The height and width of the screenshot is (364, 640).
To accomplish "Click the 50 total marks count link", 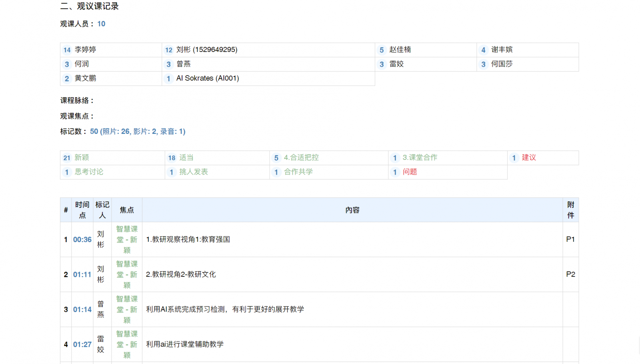I will point(94,131).
